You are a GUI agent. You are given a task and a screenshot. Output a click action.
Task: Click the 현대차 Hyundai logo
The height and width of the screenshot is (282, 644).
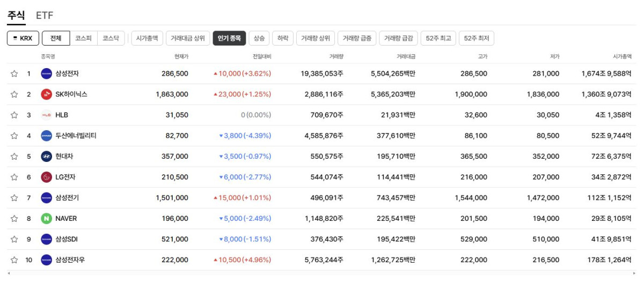46,157
